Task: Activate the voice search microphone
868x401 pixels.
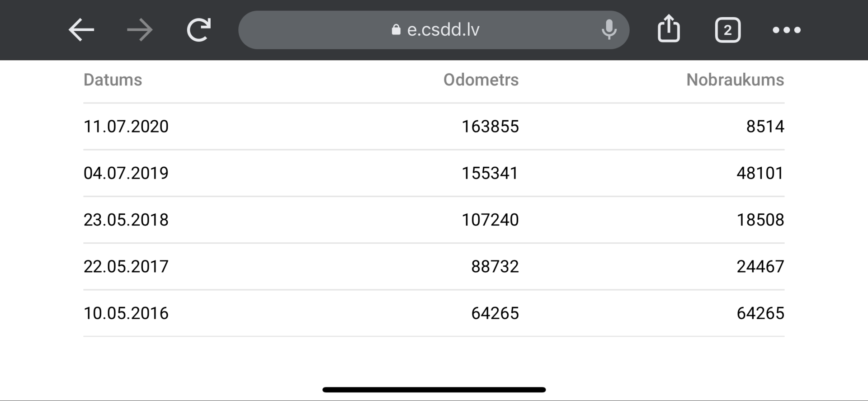Action: 609,30
